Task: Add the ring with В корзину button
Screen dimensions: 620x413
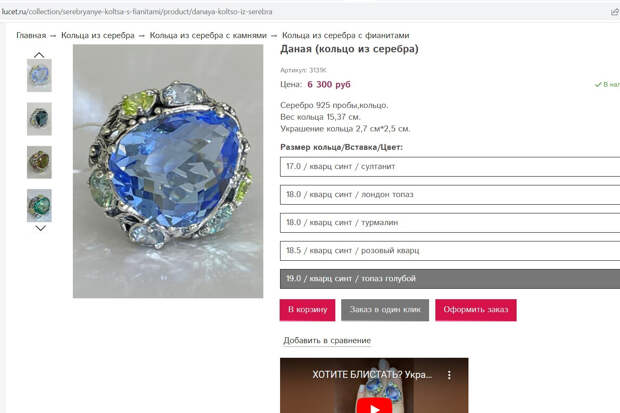Action: [x=307, y=310]
